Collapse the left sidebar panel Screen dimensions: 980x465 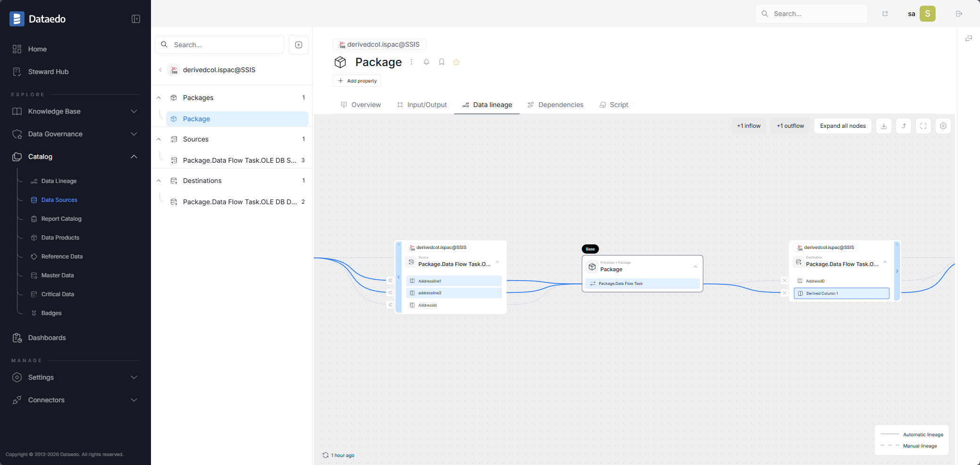click(x=136, y=19)
